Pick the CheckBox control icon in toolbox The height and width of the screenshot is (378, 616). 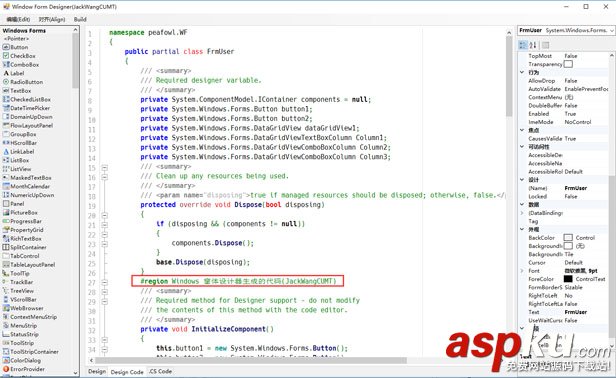coord(6,56)
